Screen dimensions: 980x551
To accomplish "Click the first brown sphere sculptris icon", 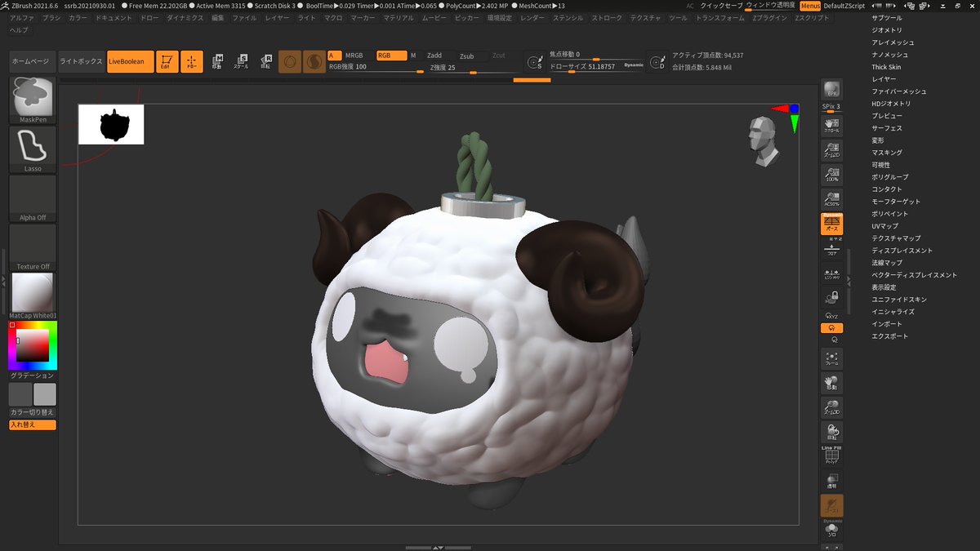I will 290,61.
